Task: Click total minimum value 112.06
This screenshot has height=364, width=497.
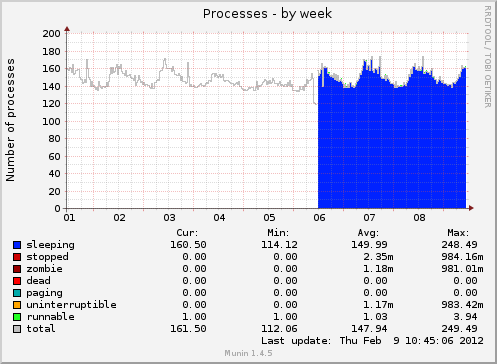Action: 279,329
